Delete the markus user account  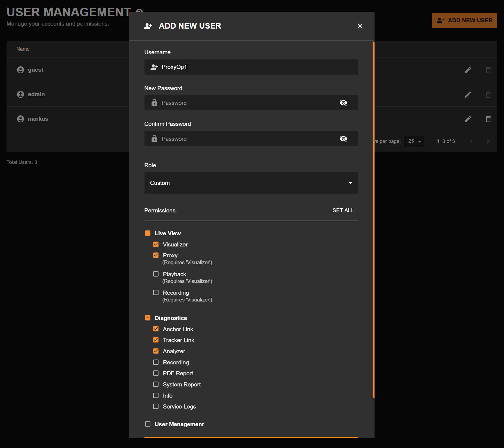488,119
